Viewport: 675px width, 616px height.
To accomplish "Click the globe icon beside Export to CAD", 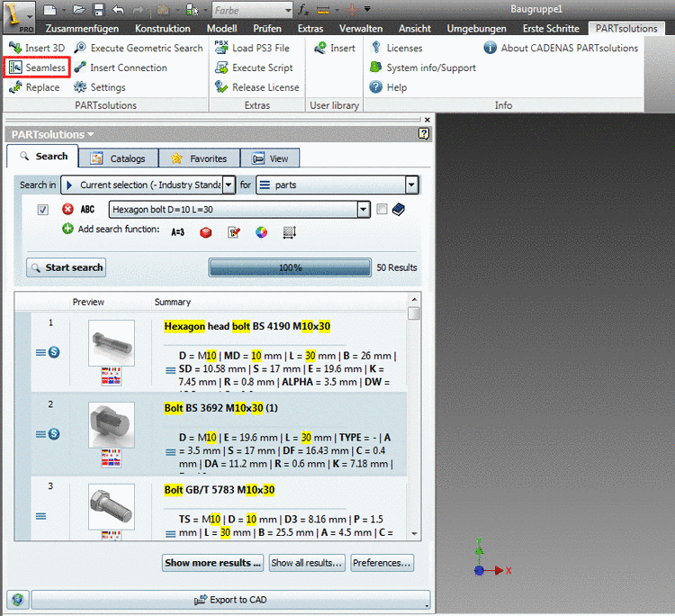I will tap(18, 600).
